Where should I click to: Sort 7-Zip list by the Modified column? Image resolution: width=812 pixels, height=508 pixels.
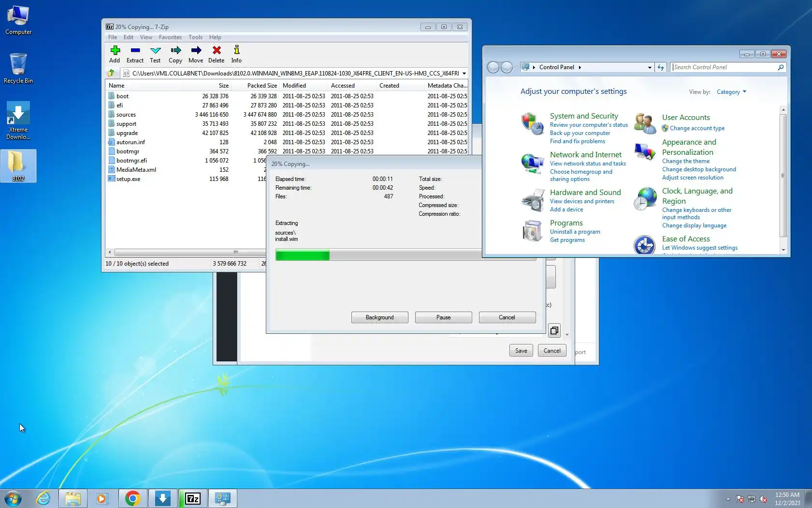304,86
